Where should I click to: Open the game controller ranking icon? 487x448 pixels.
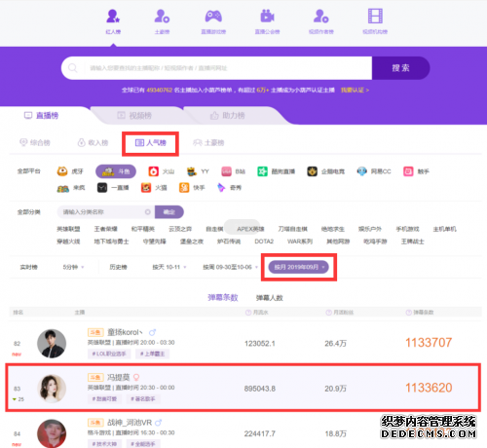click(213, 17)
